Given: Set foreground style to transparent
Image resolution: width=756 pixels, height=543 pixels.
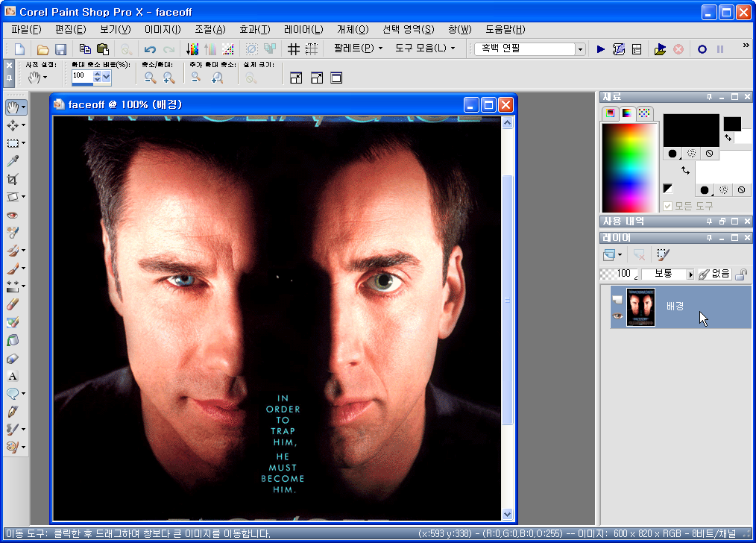Looking at the screenshot, I should coord(709,154).
